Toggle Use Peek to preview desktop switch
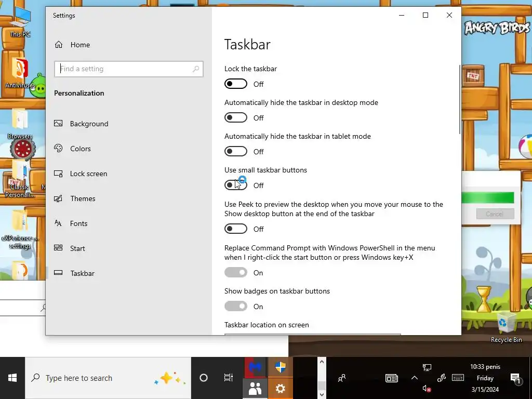The width and height of the screenshot is (532, 399). (x=236, y=229)
